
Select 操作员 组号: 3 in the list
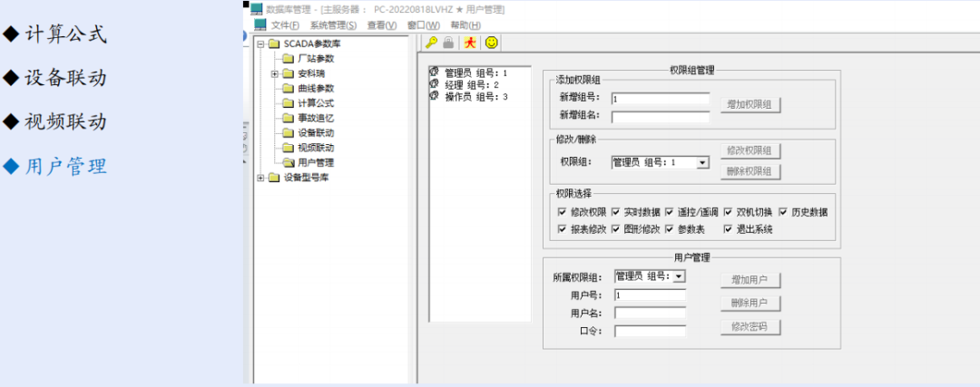point(475,97)
